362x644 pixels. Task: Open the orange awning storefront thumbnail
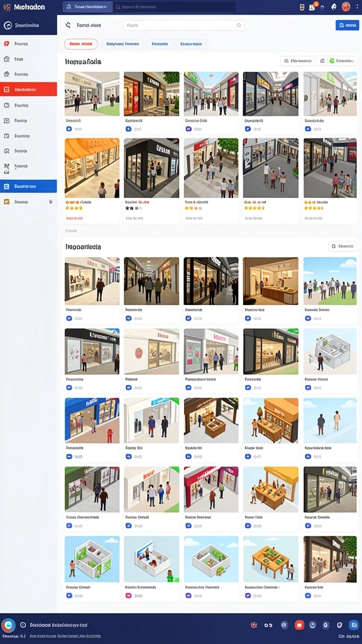(92, 168)
